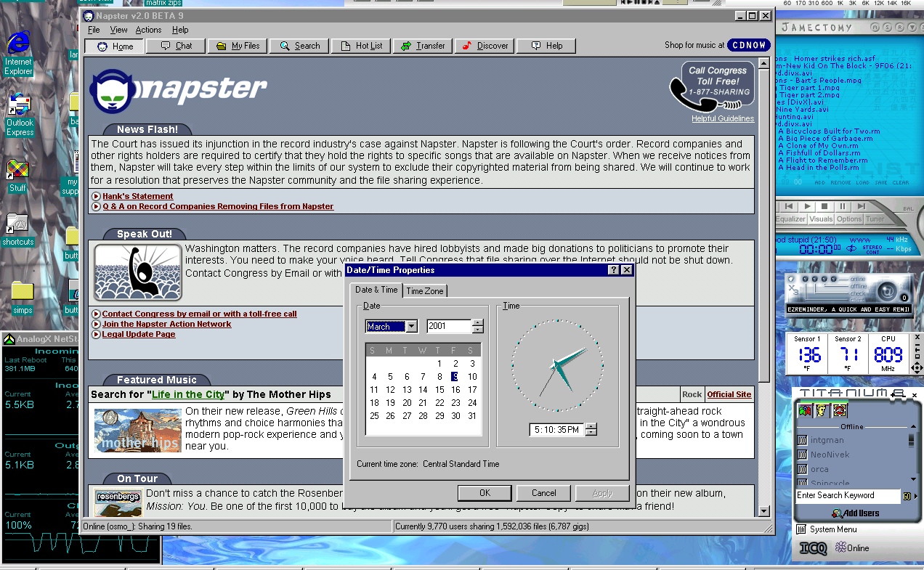This screenshot has height=570, width=924.
Task: Switch to the Time Zone tab
Action: click(425, 291)
